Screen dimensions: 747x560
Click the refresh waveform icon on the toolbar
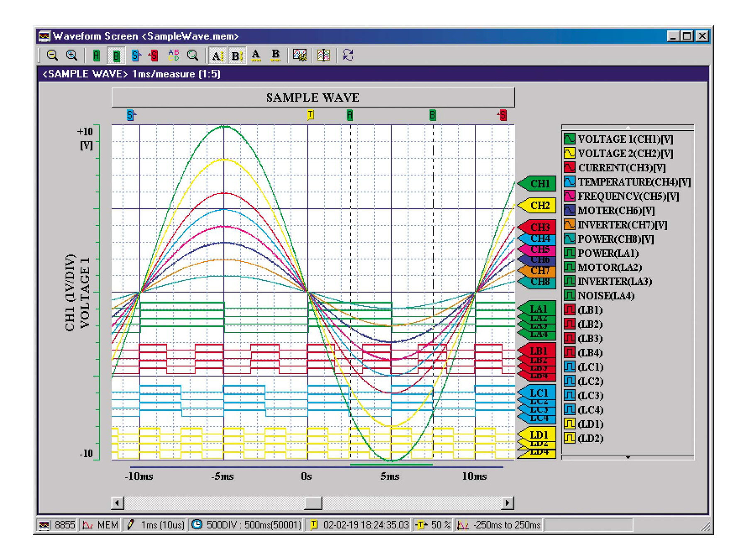point(348,55)
